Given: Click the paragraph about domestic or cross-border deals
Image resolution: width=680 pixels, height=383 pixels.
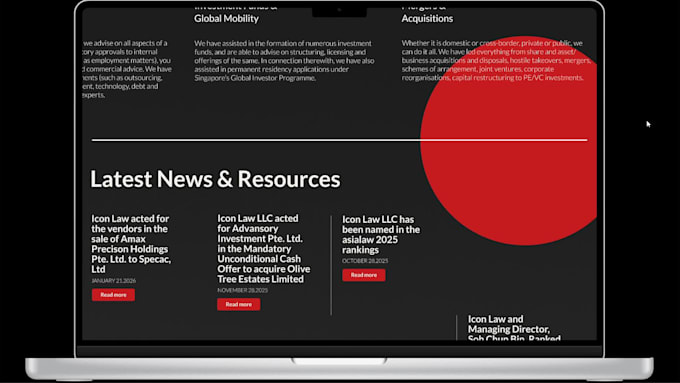Looking at the screenshot, I should pos(496,60).
